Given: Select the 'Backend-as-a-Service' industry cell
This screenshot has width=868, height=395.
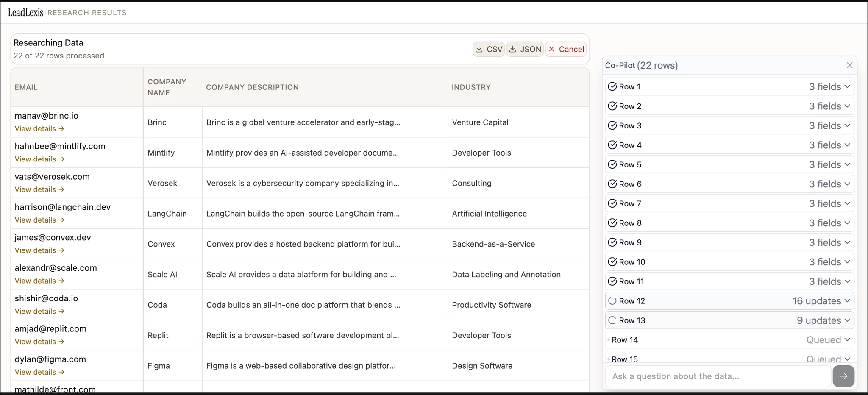Looking at the screenshot, I should (x=518, y=244).
